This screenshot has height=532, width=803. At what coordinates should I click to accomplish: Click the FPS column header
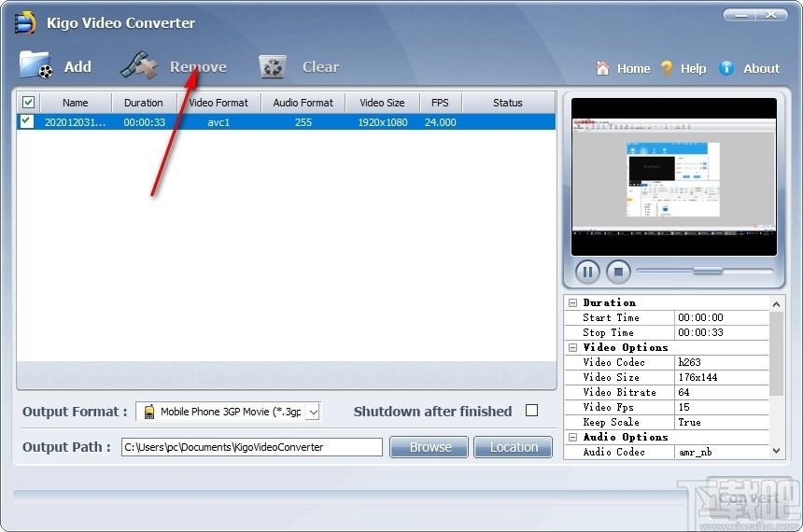440,103
